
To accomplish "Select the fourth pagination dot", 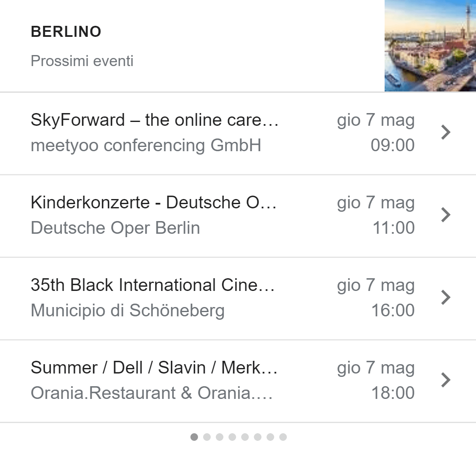I will click(232, 437).
